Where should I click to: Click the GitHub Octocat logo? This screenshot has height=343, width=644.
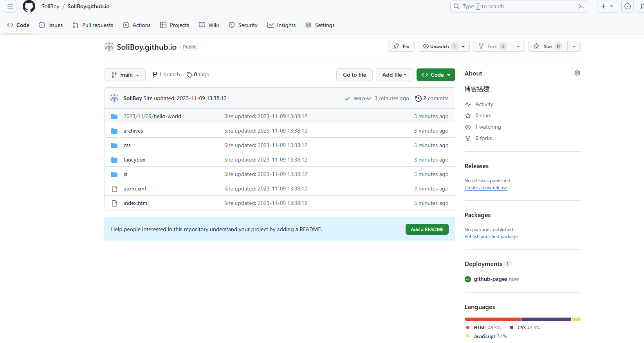[29, 6]
